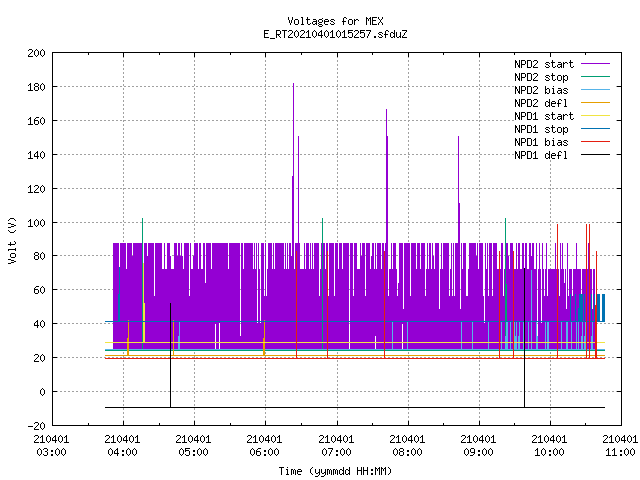Screen dimensions: 640x480
Task: Click the purple NPD2 start legend line sample
Action: [x=595, y=64]
